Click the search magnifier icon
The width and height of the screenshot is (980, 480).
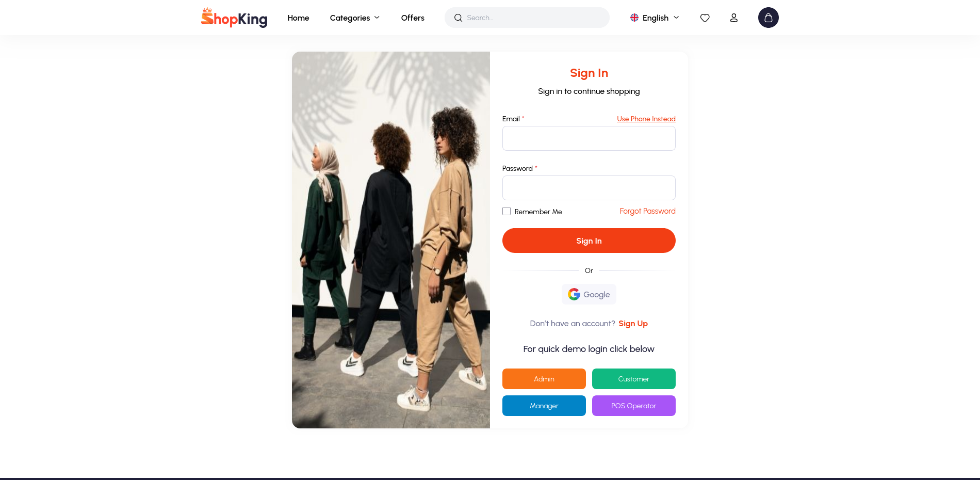458,18
